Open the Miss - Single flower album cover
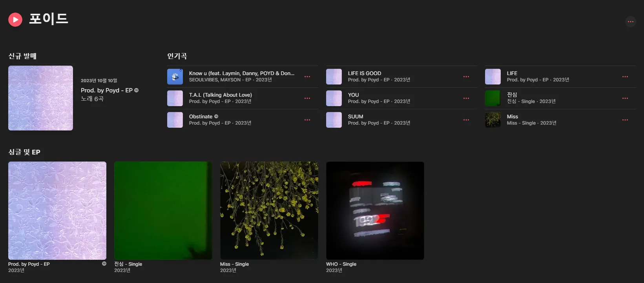The image size is (644, 283). click(269, 210)
